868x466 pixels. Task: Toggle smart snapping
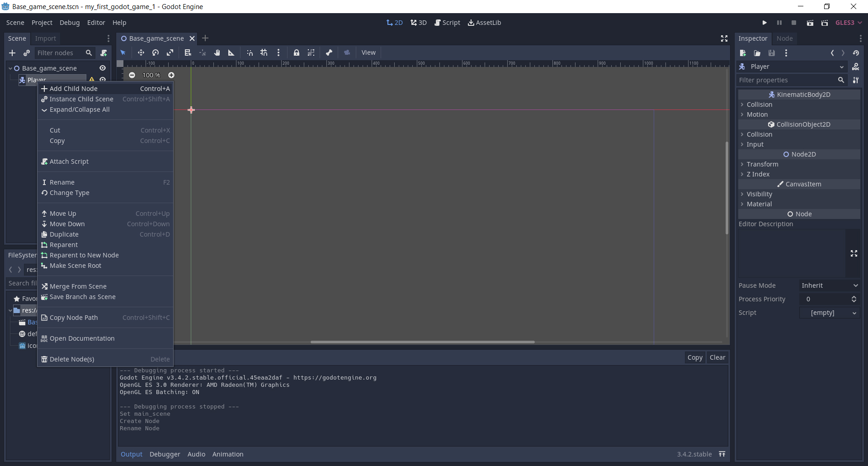coord(250,52)
